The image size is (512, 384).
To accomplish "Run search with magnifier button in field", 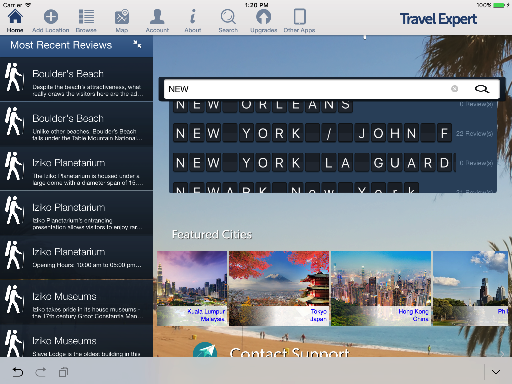I will [482, 89].
